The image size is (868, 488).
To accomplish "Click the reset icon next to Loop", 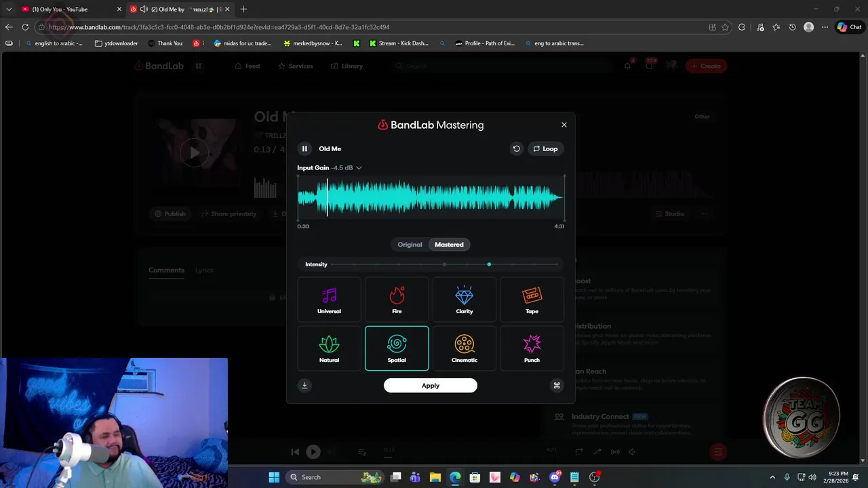I will [x=516, y=148].
